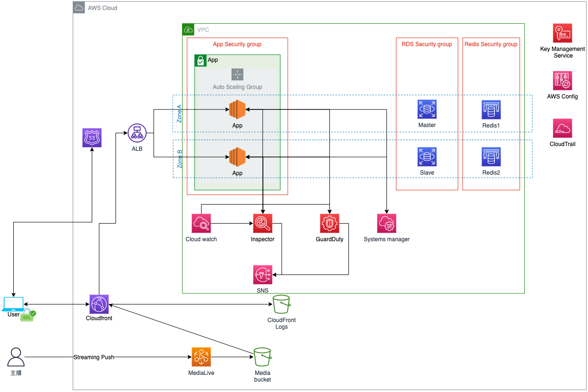Image resolution: width=588 pixels, height=392 pixels.
Task: Click the Redis2 label
Action: click(x=491, y=173)
